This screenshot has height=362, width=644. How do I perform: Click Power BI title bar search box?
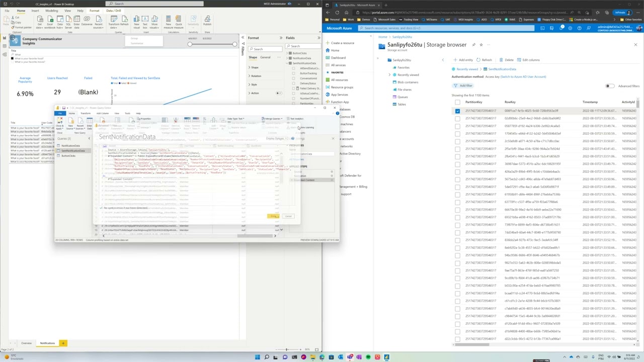click(x=154, y=4)
